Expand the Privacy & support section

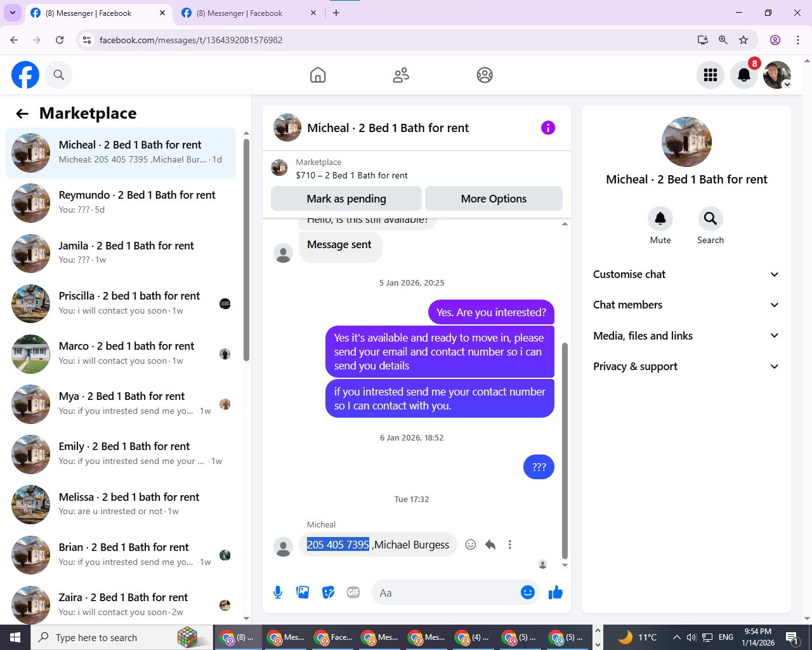coord(686,366)
